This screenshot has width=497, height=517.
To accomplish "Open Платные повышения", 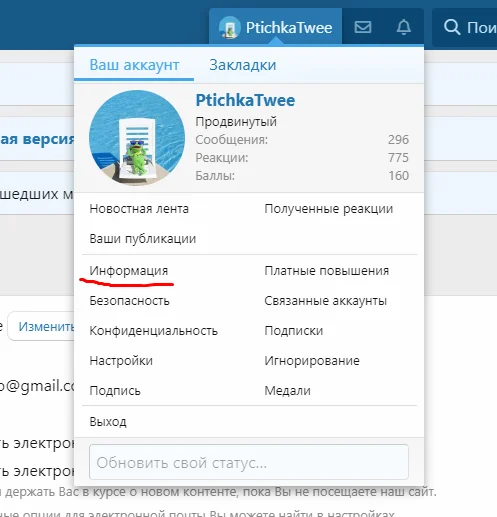I will pos(327,271).
